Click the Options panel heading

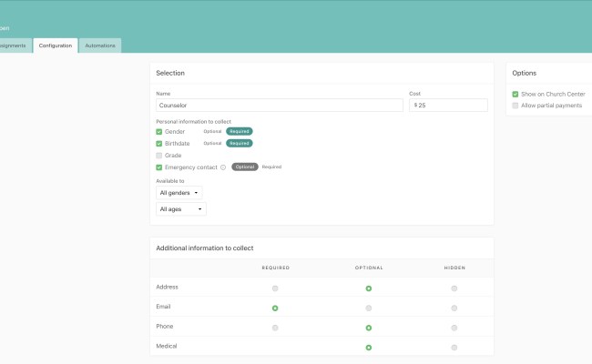pyautogui.click(x=524, y=73)
